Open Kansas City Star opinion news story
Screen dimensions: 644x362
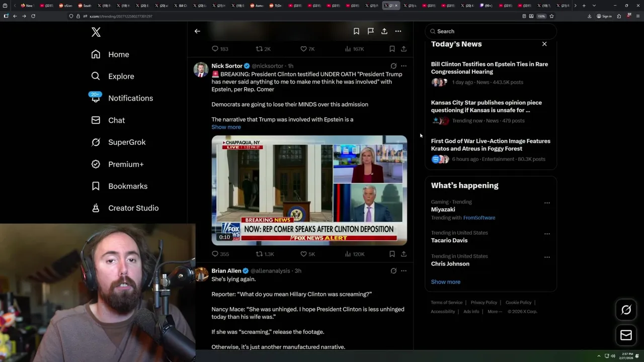point(491,112)
